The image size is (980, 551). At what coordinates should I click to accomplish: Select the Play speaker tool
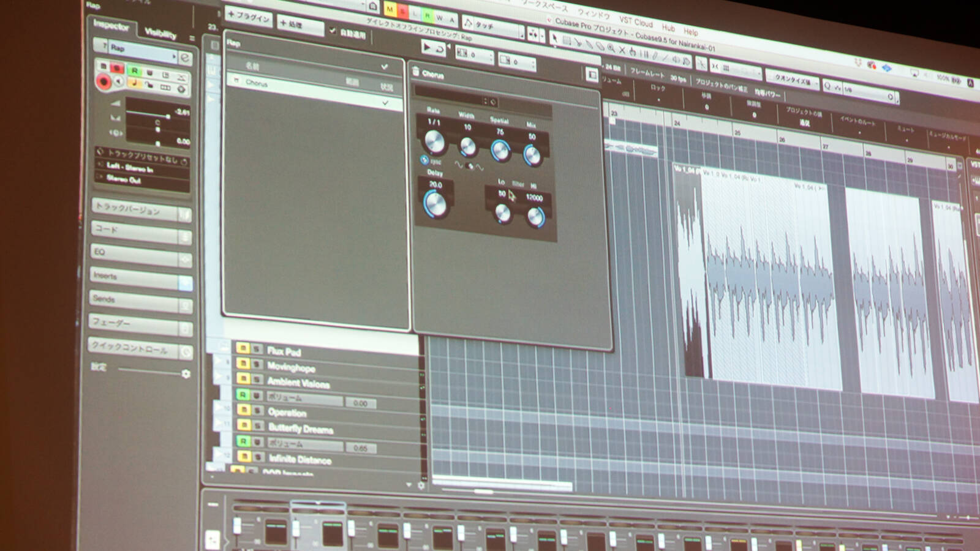677,59
